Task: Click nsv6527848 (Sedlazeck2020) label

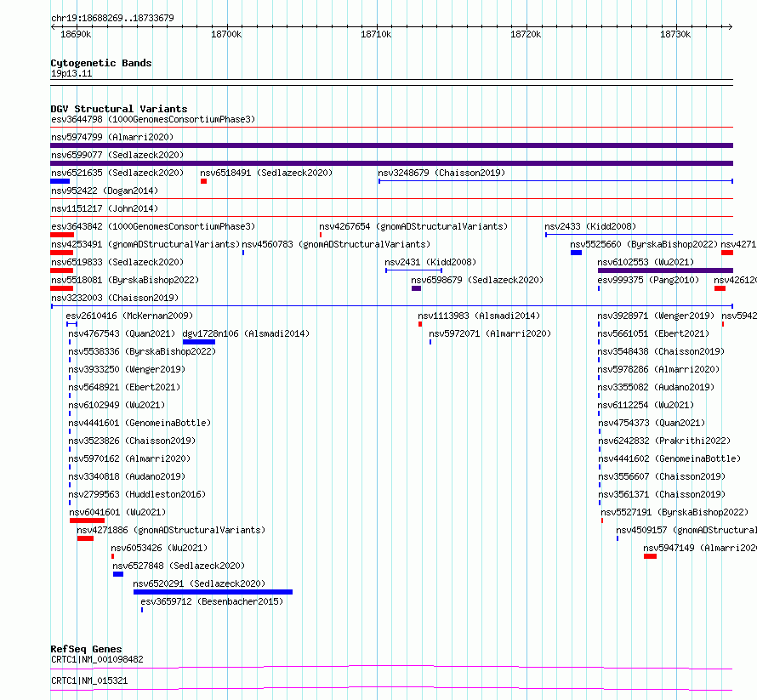Action: 179,566
